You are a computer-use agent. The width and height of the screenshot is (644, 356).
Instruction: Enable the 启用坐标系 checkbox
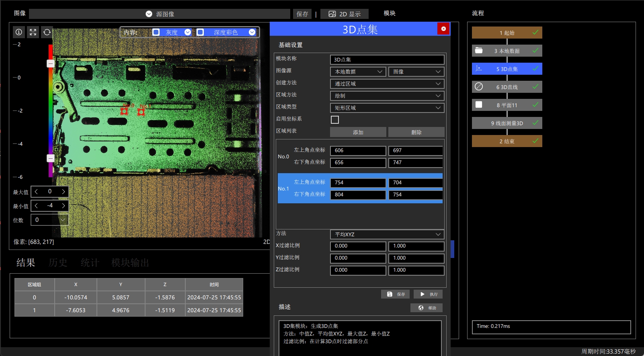pos(335,120)
